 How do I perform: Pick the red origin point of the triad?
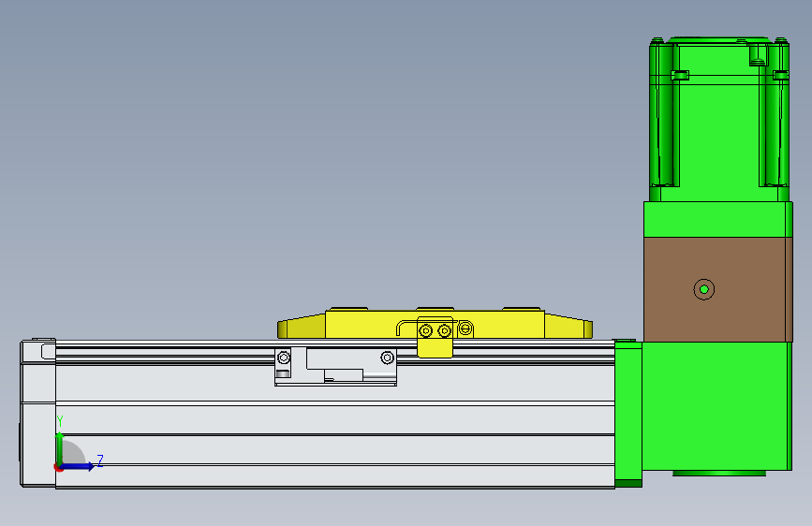58,467
